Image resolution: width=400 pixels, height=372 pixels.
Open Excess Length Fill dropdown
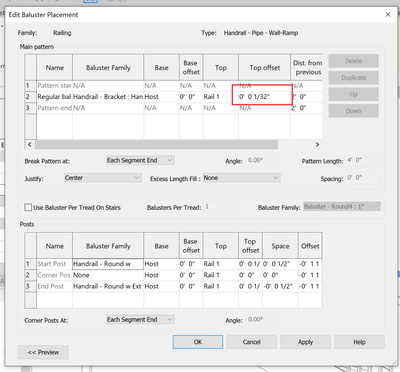242,178
